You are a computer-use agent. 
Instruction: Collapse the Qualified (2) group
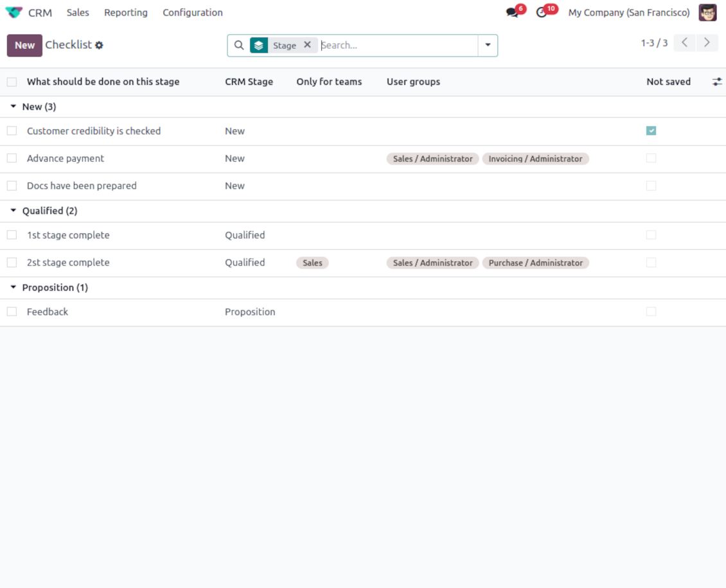[13, 211]
